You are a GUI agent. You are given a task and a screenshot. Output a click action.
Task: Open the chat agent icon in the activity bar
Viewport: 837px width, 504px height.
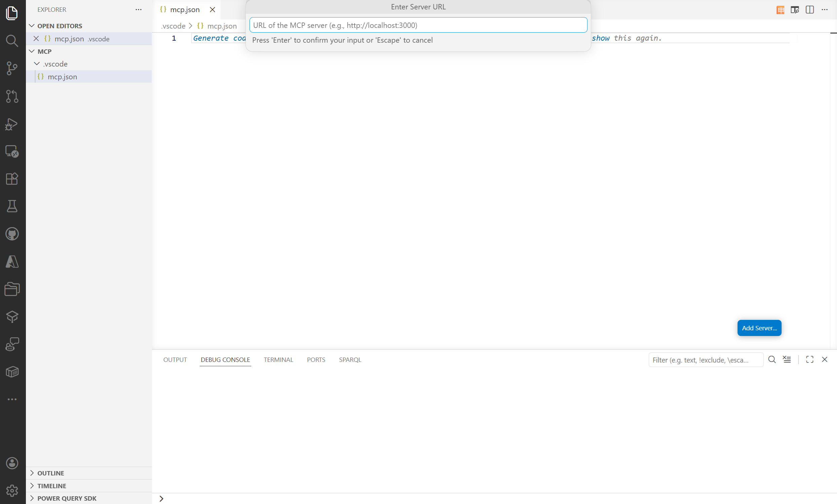coord(12,344)
